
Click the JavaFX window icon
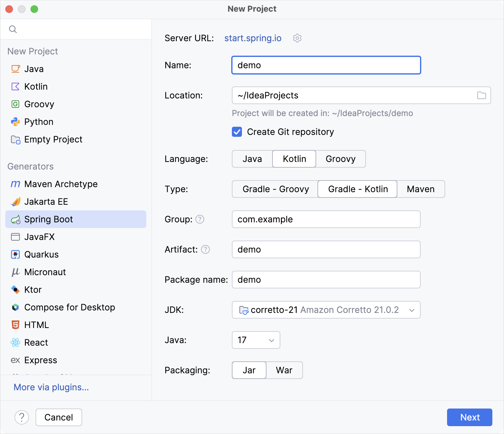(15, 237)
